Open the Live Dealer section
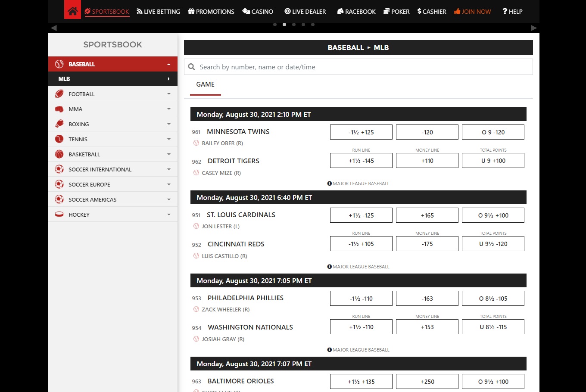 (305, 12)
